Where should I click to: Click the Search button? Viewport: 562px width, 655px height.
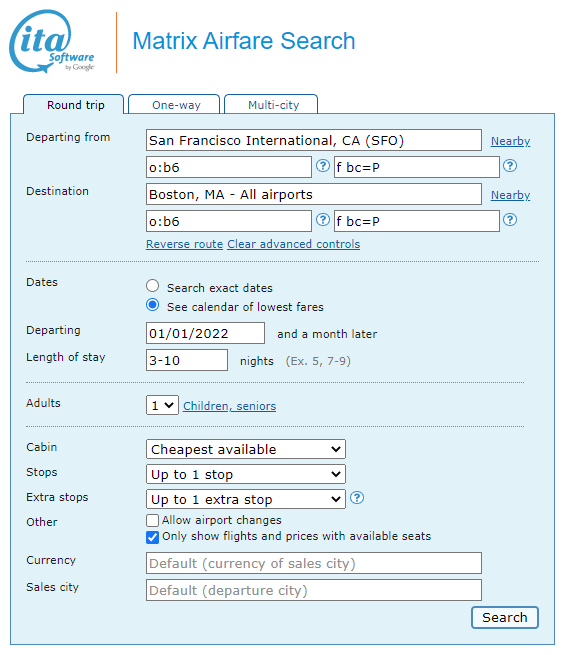[x=505, y=617]
